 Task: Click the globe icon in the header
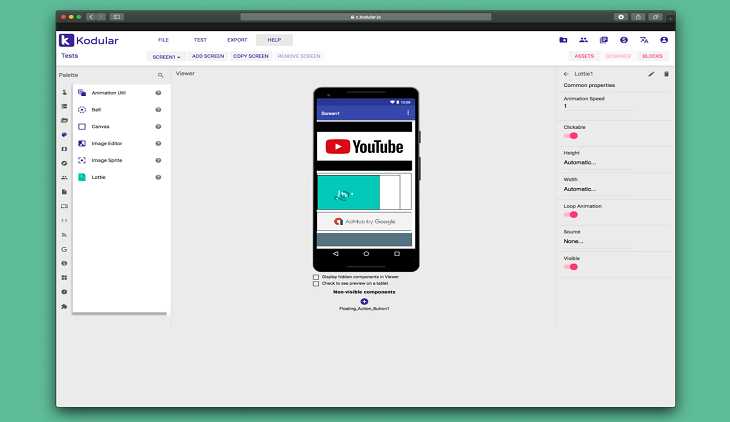tap(624, 40)
